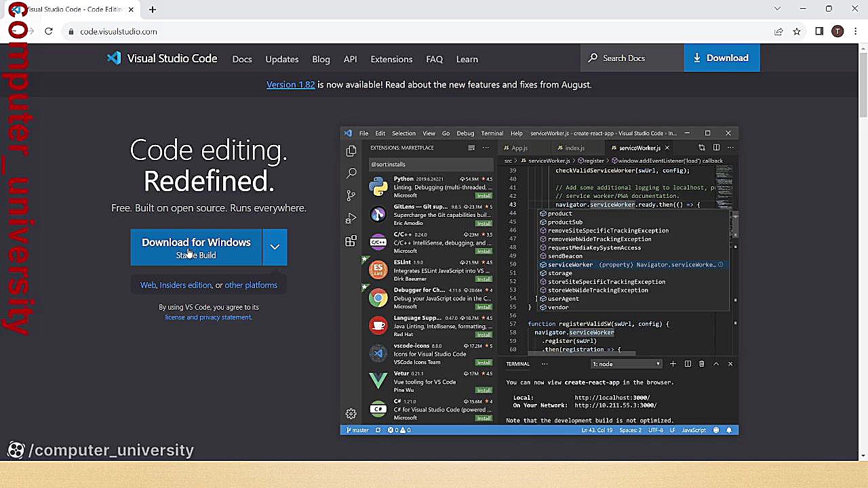
Task: Open Explorer icon in editor screenshot
Action: (x=351, y=150)
